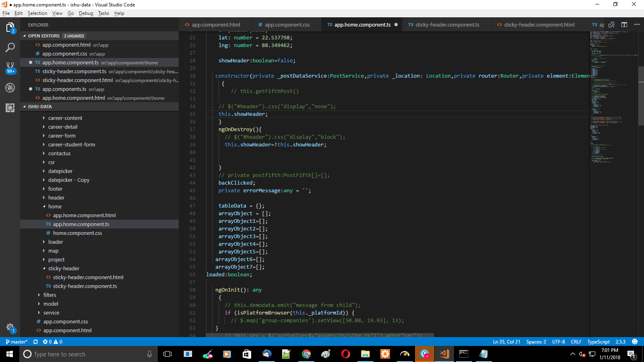Click the Manage gear icon
Screen dimensions: 644x362
coord(10,327)
